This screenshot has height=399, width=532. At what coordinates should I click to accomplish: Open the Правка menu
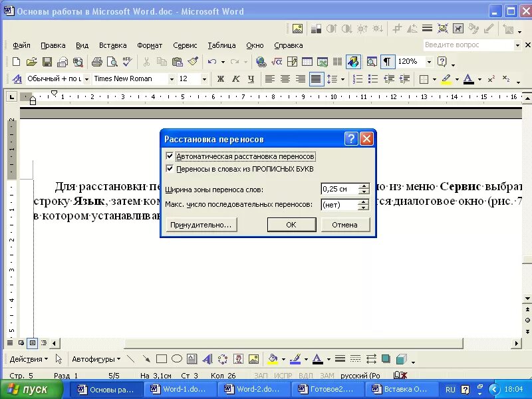pyautogui.click(x=53, y=45)
